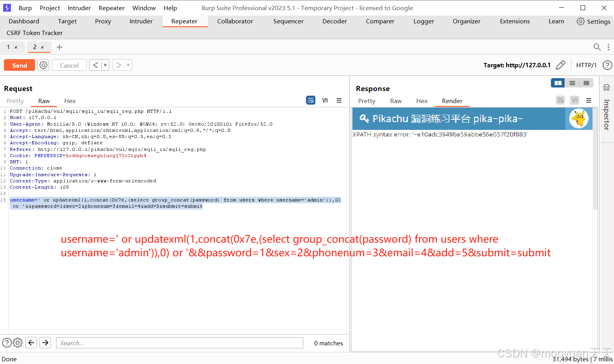Open CSRF Token Tracker tab
Screen dimensions: 614x364
tap(35, 33)
